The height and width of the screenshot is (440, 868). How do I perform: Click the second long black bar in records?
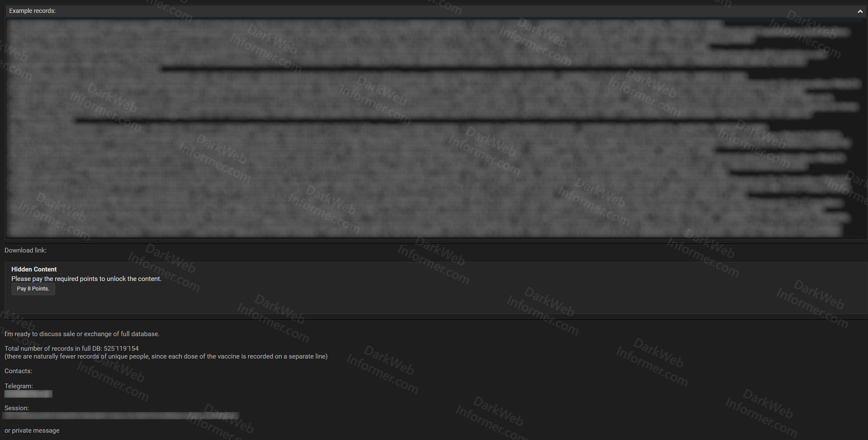[388, 120]
